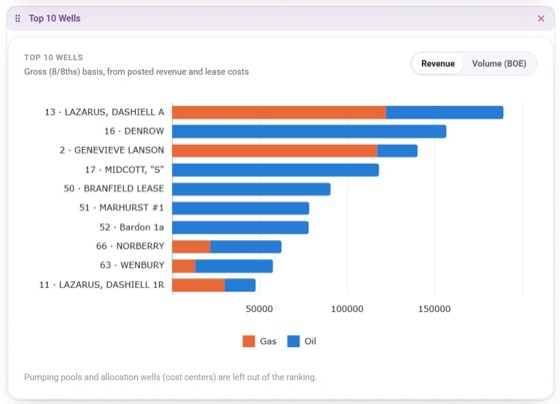Click the TOP 10 WELLS section heading
Viewport: 560px width, 404px height.
click(54, 58)
